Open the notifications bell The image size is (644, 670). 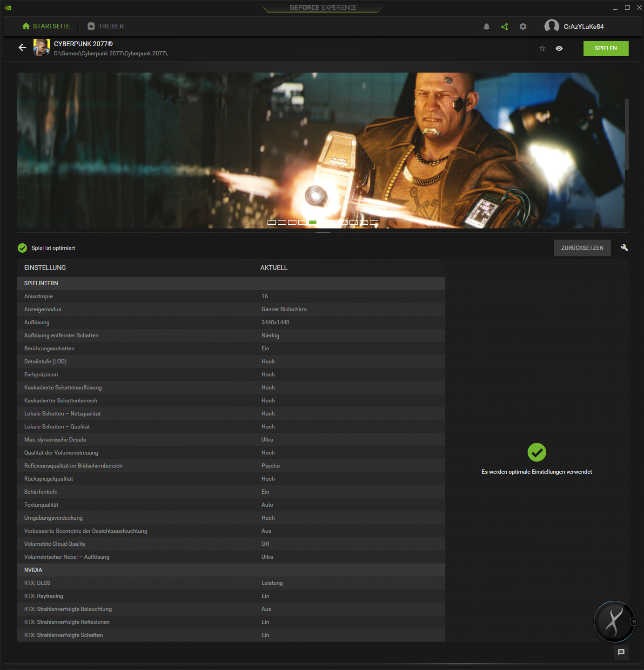[487, 27]
